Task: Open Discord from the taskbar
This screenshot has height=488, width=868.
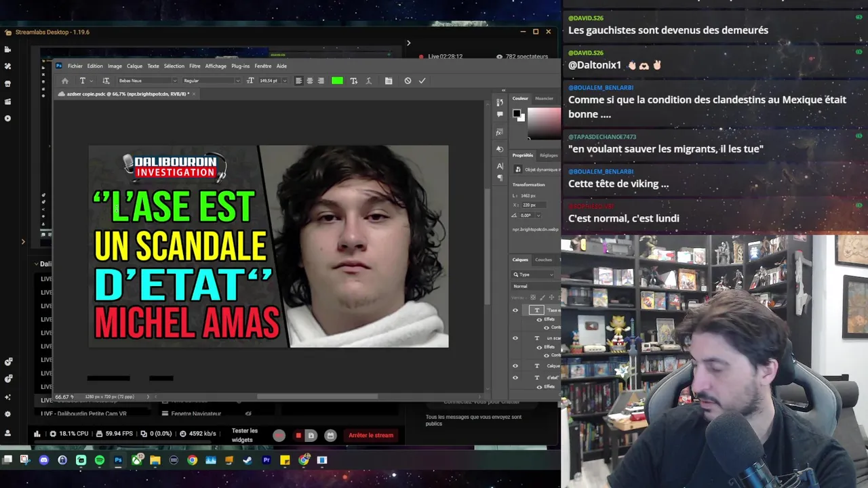Action: 44,460
